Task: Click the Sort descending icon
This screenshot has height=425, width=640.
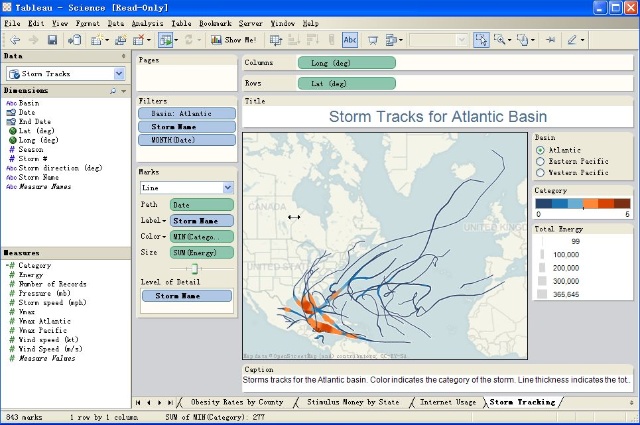Action: 313,40
